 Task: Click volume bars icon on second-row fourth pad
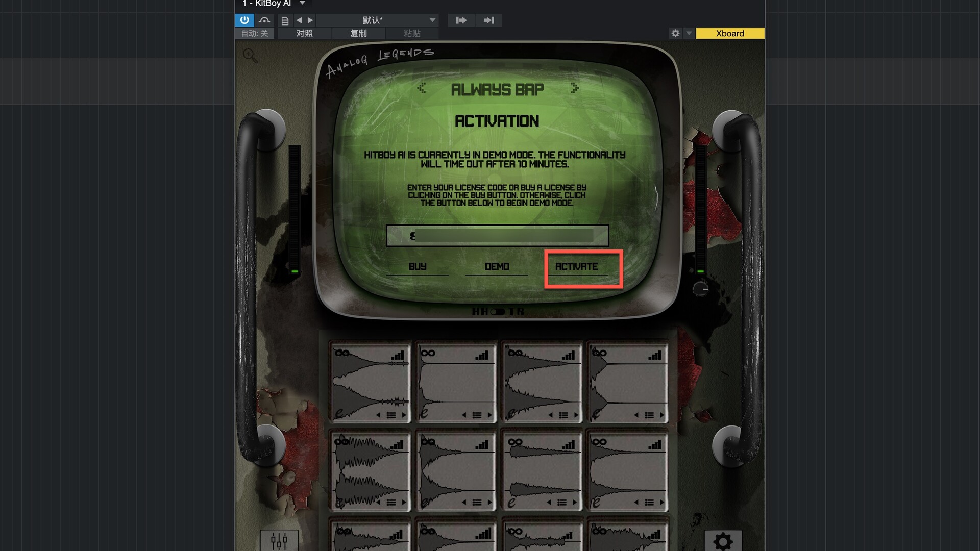pos(655,445)
